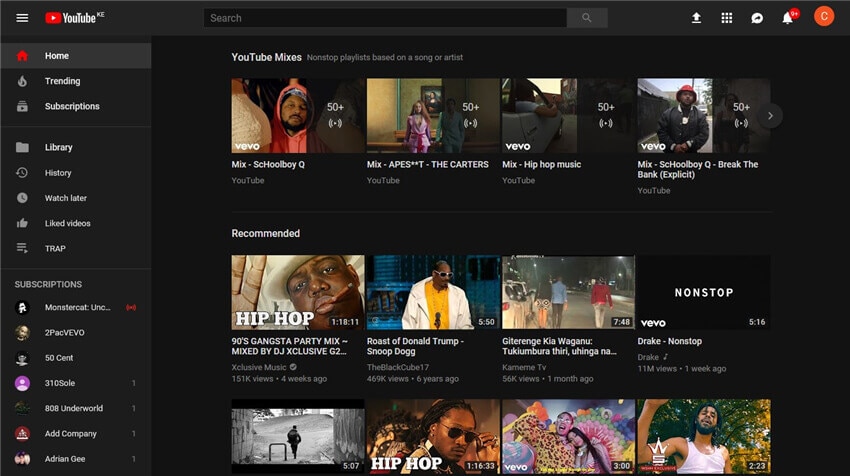This screenshot has height=476, width=850.
Task: Click in the Search field
Action: pos(385,18)
